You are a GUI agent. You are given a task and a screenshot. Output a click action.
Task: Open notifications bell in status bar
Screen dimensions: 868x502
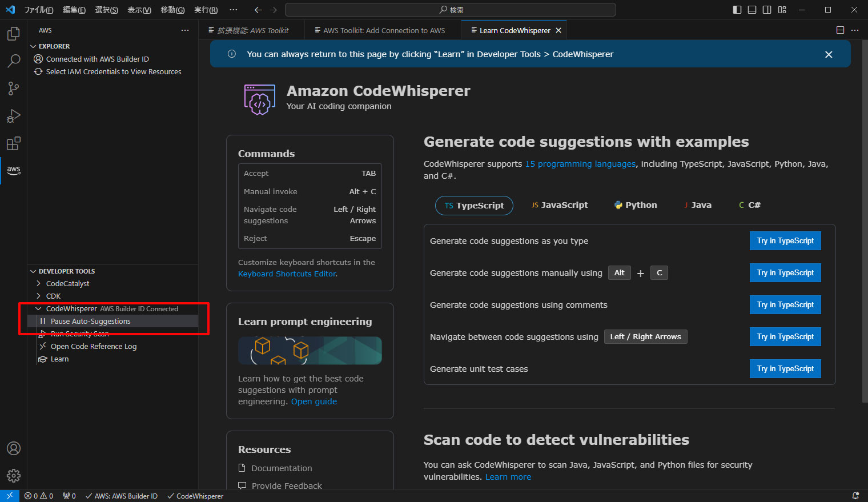click(x=855, y=496)
